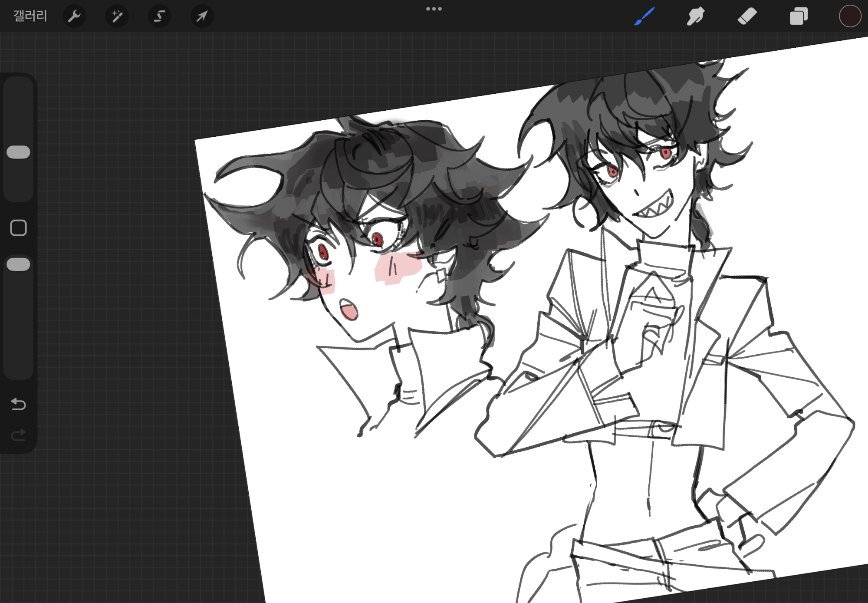Tap the three-dot menu at top center
This screenshot has width=868, height=603.
coord(434,9)
